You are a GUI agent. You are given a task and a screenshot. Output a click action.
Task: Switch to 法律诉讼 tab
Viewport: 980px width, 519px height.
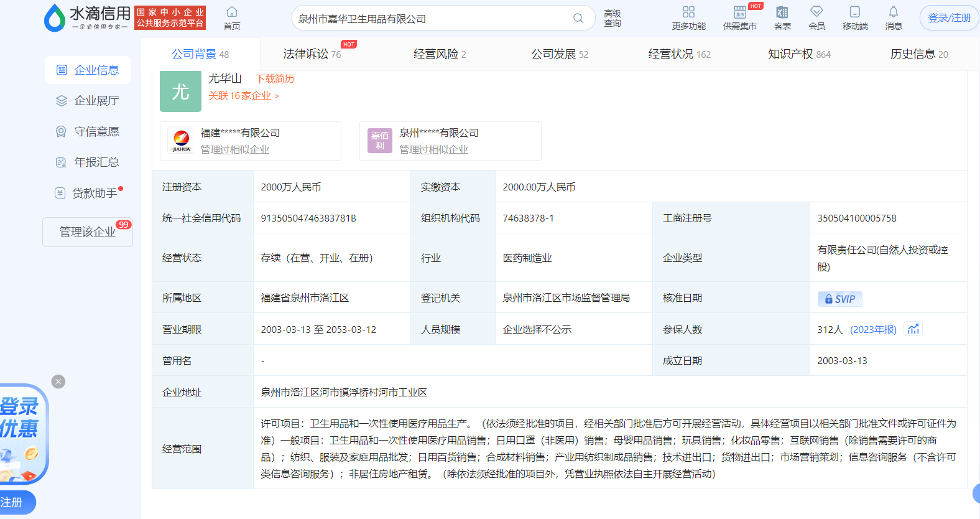point(312,54)
